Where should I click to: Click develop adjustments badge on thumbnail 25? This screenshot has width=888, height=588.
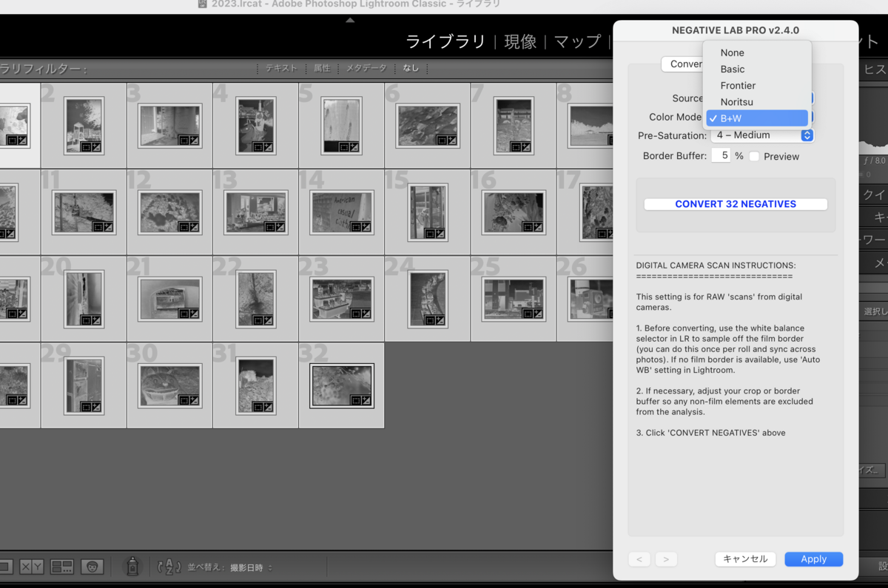(x=537, y=313)
